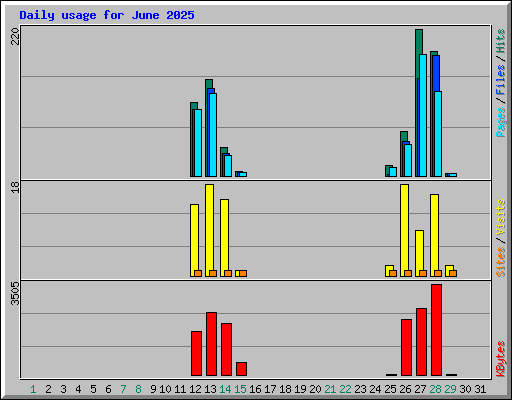
Task: Click day label 15 on x-axis
Action: click(x=240, y=389)
